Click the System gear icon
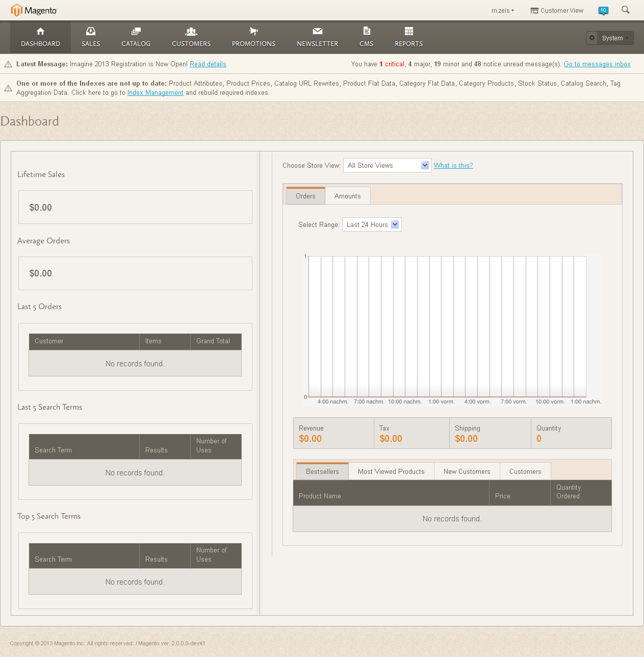 coord(592,38)
